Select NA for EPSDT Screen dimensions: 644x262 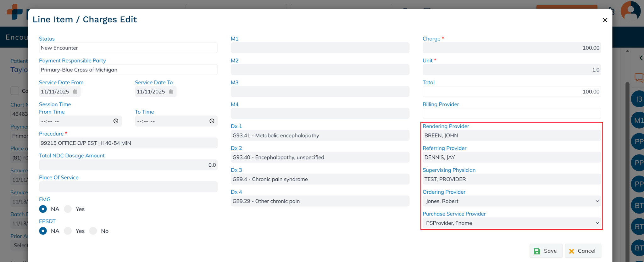(43, 231)
